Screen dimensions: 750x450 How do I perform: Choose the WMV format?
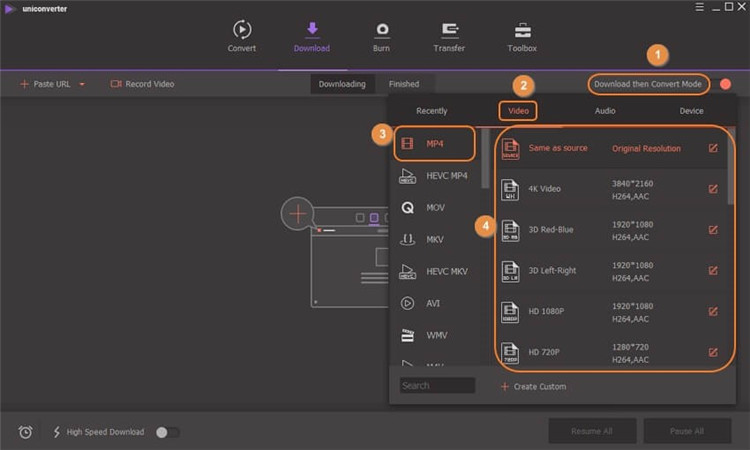tap(434, 335)
